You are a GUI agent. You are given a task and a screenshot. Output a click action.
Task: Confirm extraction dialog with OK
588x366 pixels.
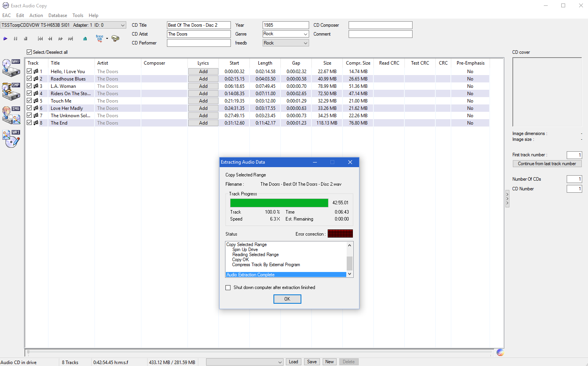[x=287, y=299]
